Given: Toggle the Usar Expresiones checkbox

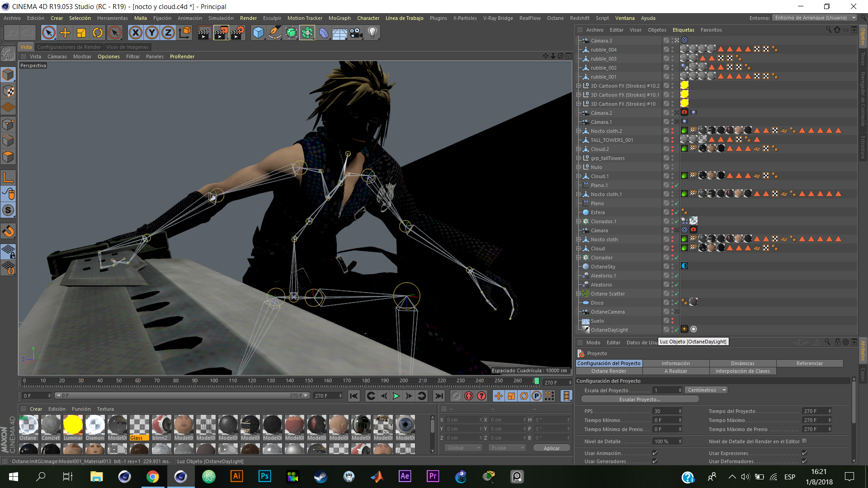Looking at the screenshot, I should pyautogui.click(x=804, y=453).
